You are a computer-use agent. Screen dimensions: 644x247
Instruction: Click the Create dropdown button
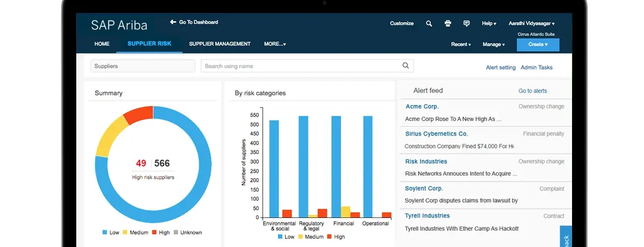(x=538, y=45)
